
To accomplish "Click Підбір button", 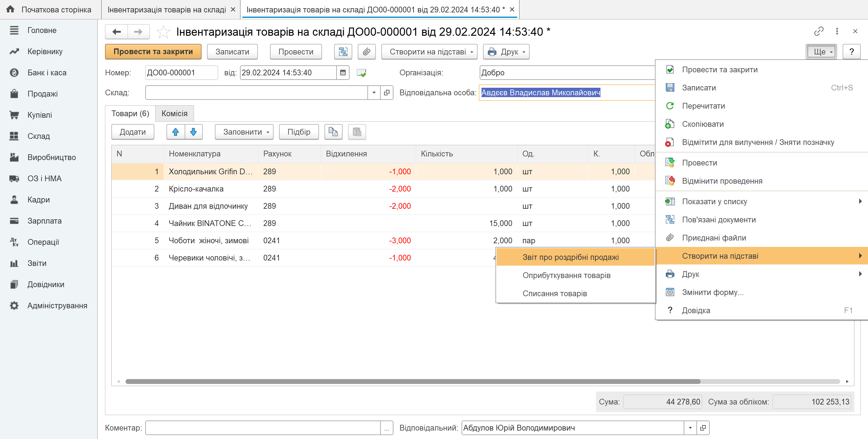I will pos(299,132).
